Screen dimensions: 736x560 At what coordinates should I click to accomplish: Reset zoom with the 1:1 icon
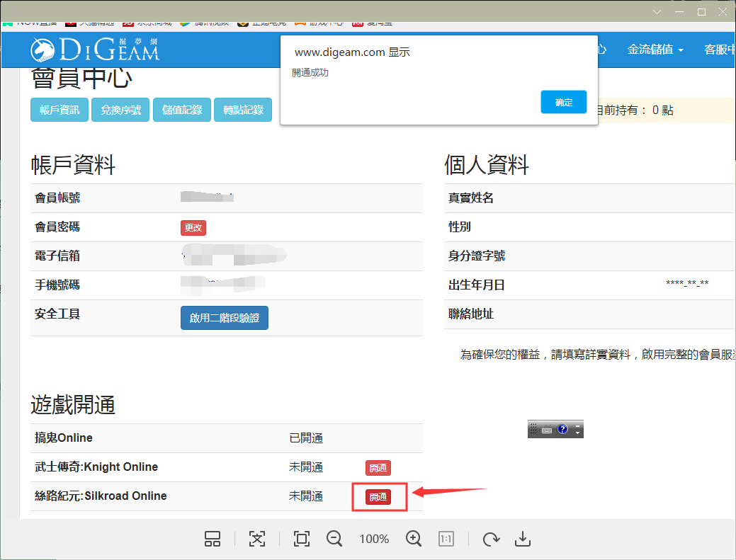[x=446, y=539]
